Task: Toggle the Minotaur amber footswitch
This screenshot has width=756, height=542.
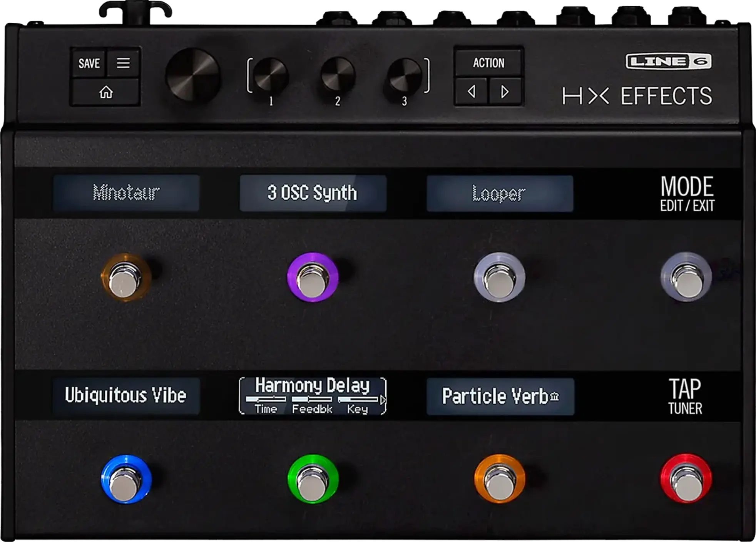Action: pos(125,277)
